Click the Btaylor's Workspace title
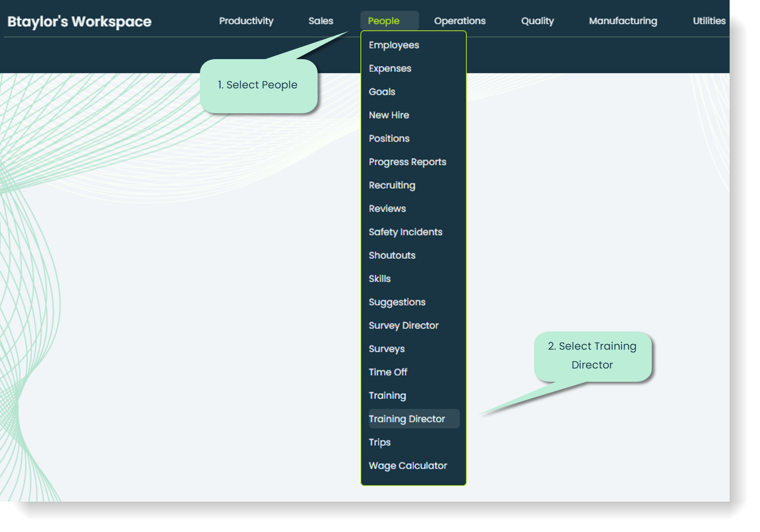This screenshot has width=760, height=532. (x=78, y=21)
